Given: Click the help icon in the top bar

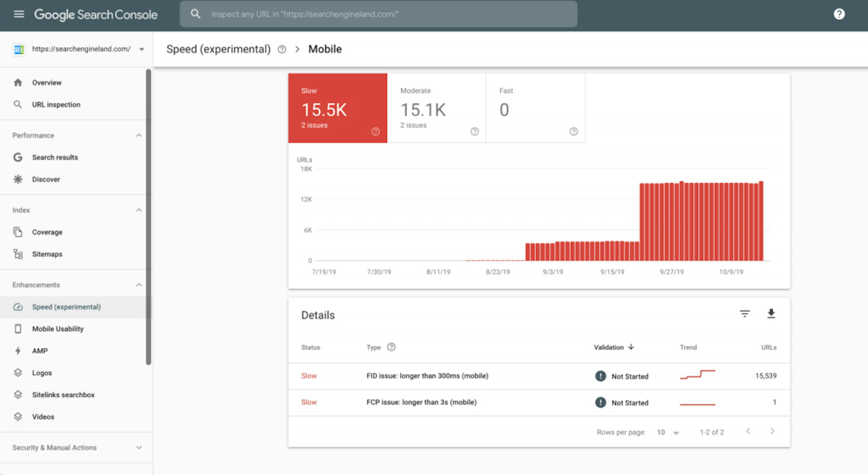Looking at the screenshot, I should coord(839,14).
